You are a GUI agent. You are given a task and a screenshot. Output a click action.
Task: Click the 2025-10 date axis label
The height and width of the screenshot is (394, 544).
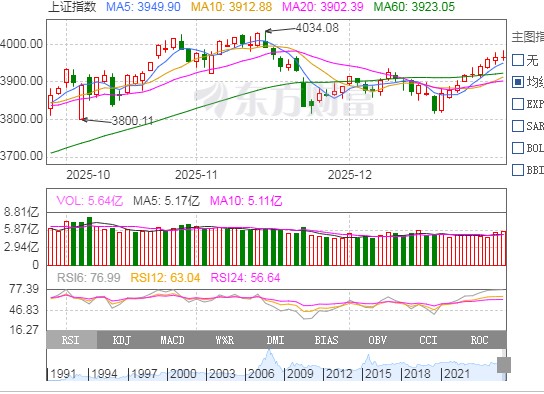(x=88, y=174)
